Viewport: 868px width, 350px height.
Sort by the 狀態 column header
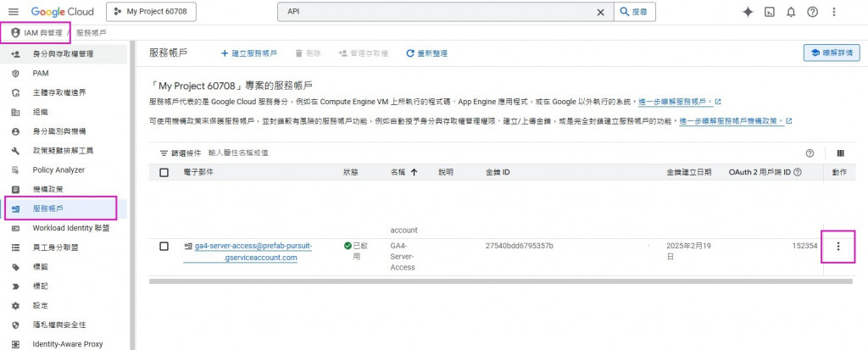click(x=350, y=172)
